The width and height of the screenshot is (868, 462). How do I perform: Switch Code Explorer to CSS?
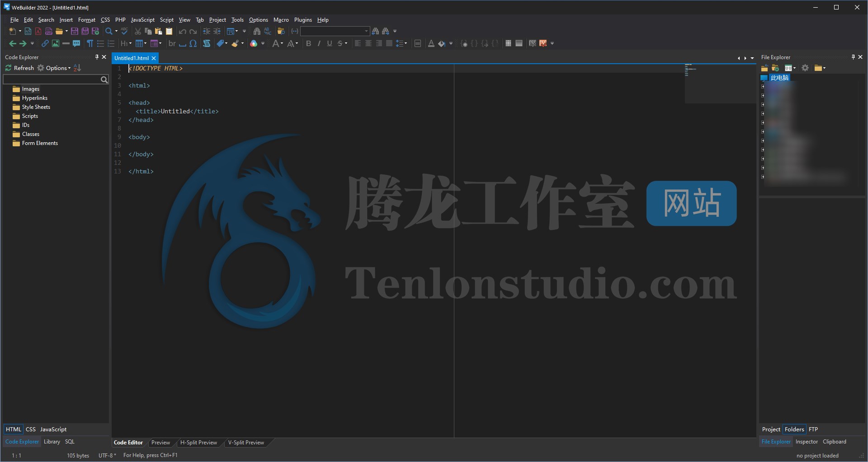31,429
